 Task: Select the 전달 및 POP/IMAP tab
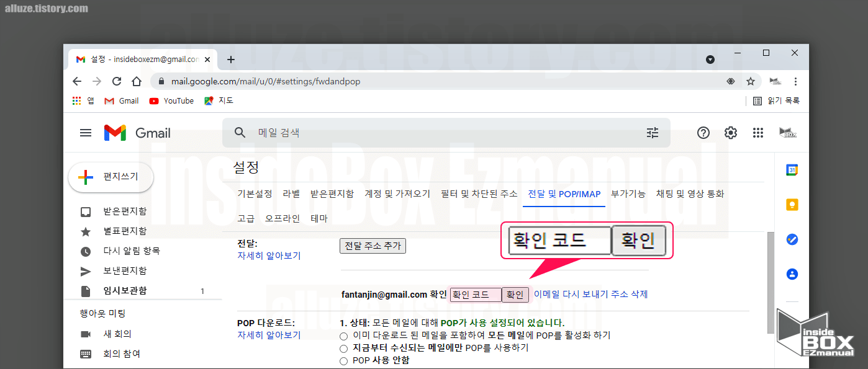coord(564,194)
